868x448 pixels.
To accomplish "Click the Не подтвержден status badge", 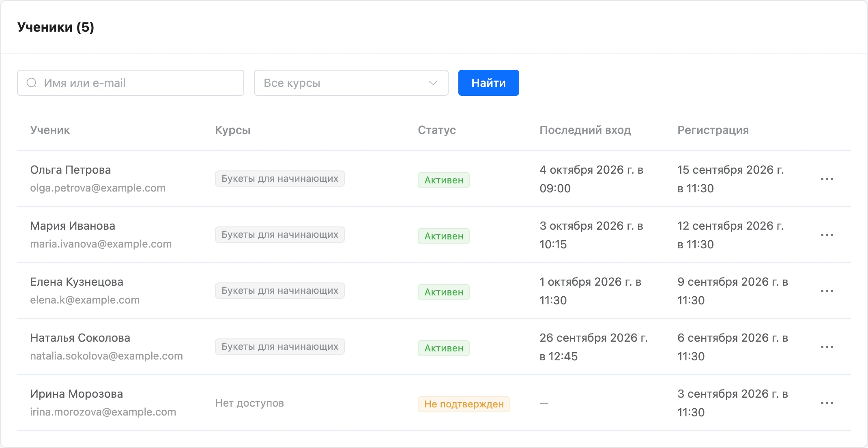I will point(464,404).
